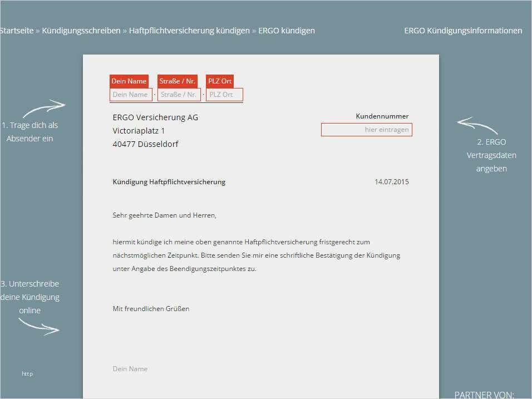The image size is (532, 399).
Task: Click the Kundennummer 'hier eintragen' field
Action: (366, 130)
